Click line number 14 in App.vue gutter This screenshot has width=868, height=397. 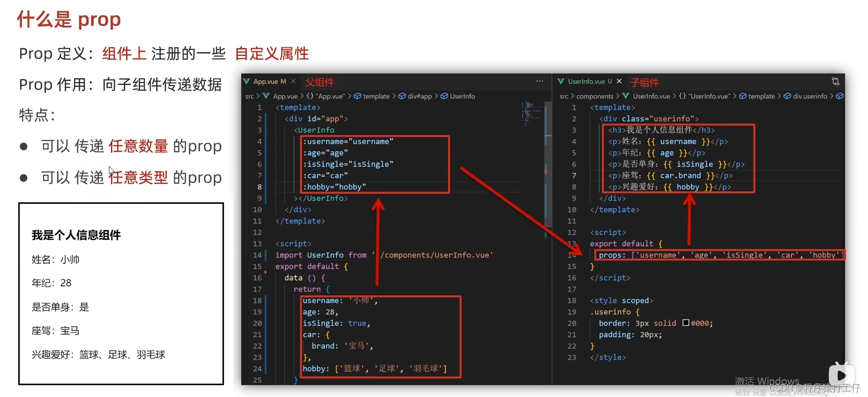coord(257,255)
